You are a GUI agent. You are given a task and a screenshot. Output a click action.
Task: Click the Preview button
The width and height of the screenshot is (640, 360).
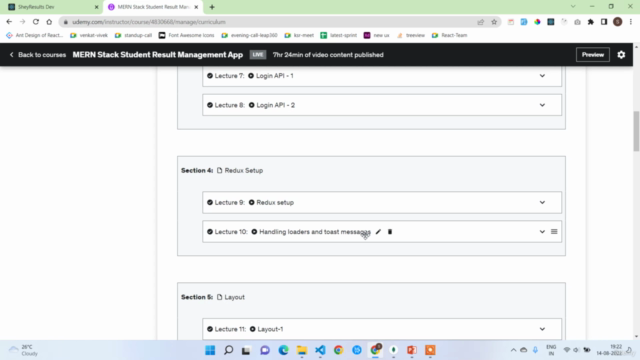pos(593,55)
